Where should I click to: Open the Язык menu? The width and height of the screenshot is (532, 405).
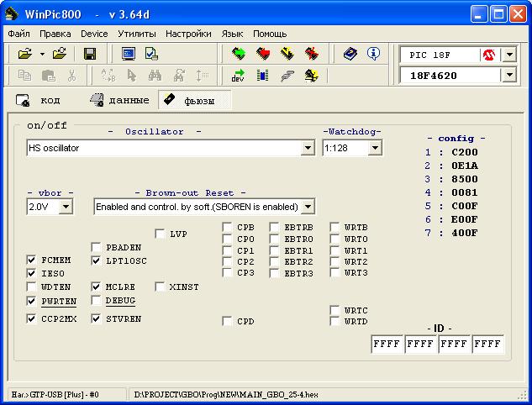point(232,34)
